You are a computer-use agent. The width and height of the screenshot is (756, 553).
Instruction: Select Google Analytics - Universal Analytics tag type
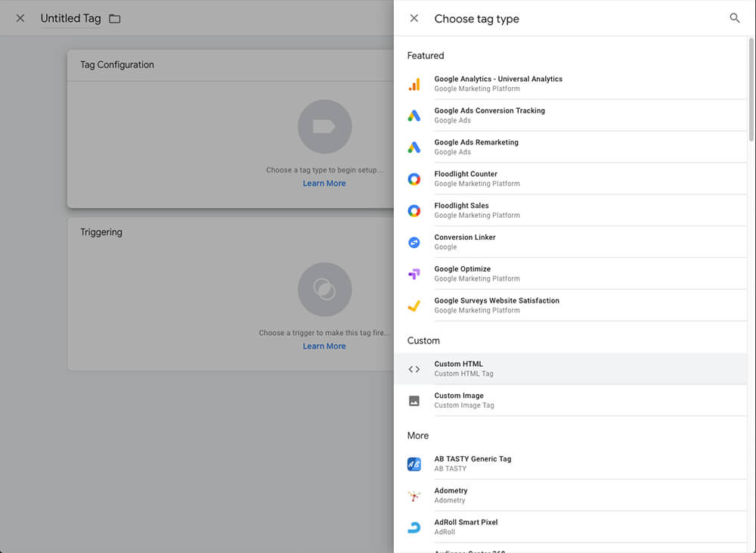click(x=571, y=84)
